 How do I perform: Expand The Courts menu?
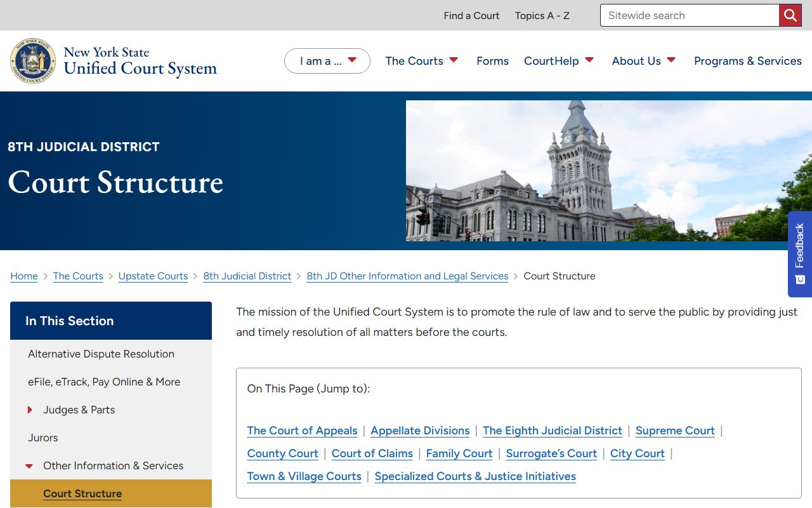(422, 61)
